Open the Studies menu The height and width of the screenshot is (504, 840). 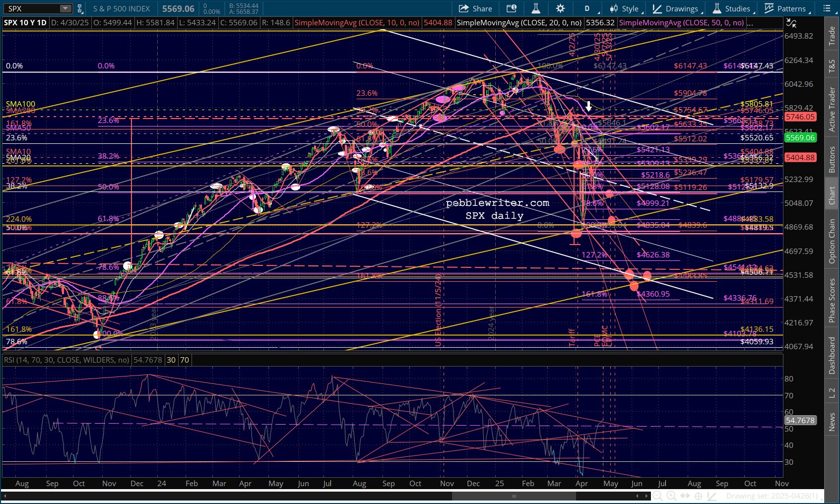tap(733, 8)
